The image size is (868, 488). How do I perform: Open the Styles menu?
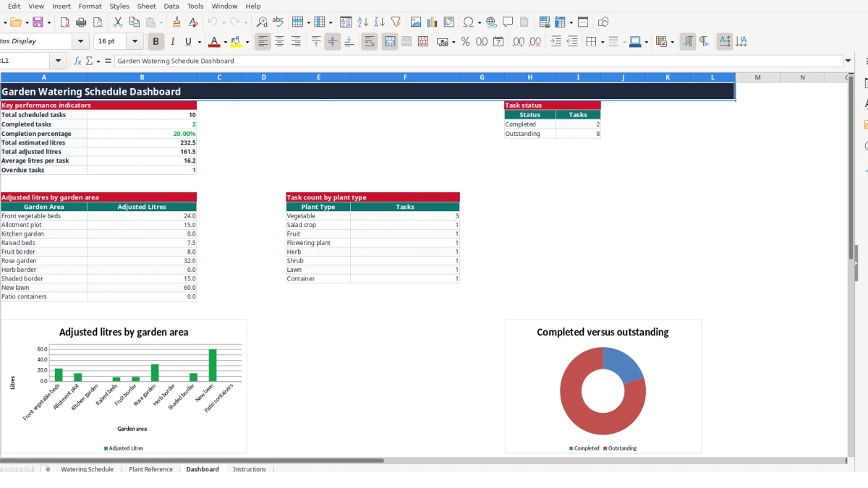click(119, 6)
